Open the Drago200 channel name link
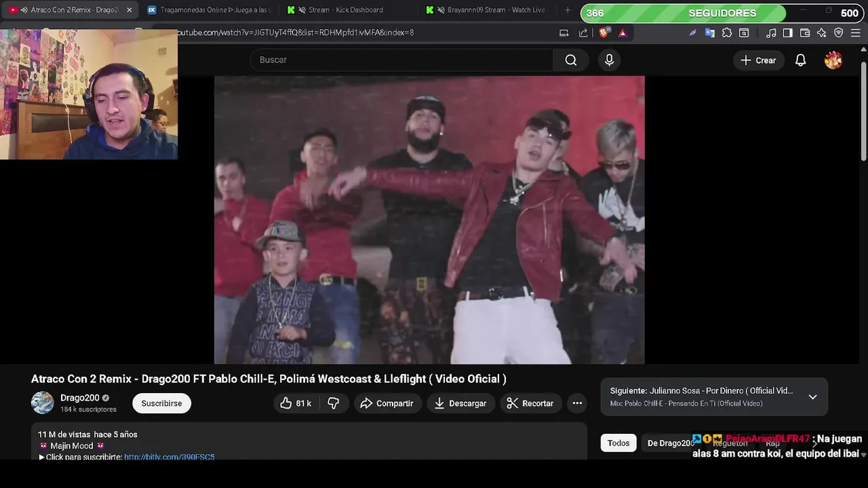This screenshot has width=868, height=488. coord(80,398)
